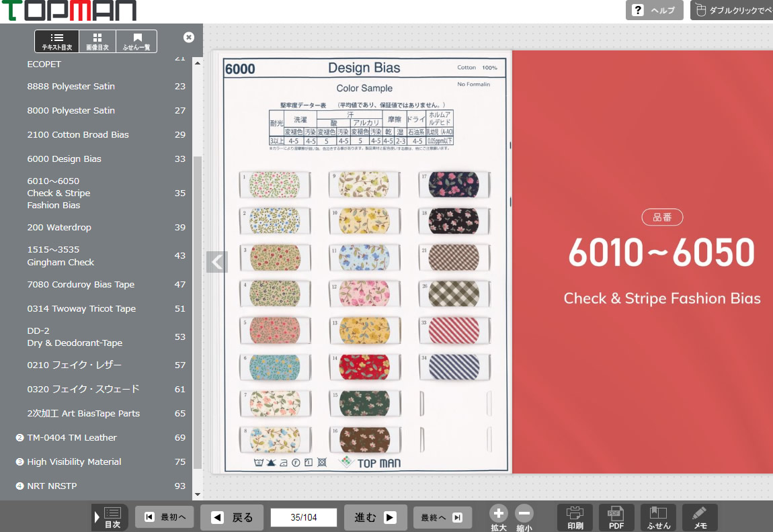
Task: Open the memo (メモ) pencil tool
Action: pyautogui.click(x=700, y=517)
